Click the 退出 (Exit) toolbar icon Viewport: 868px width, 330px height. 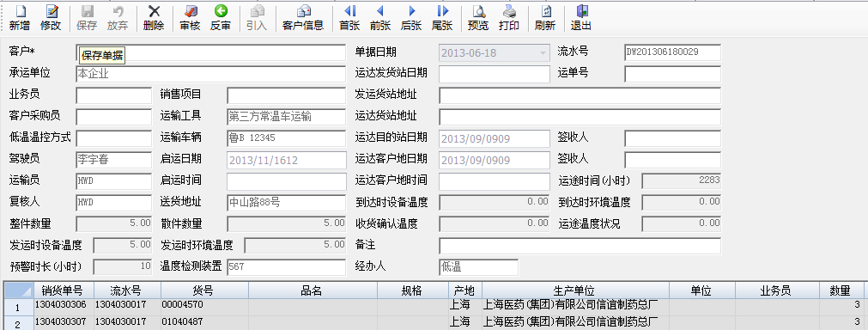pyautogui.click(x=580, y=18)
